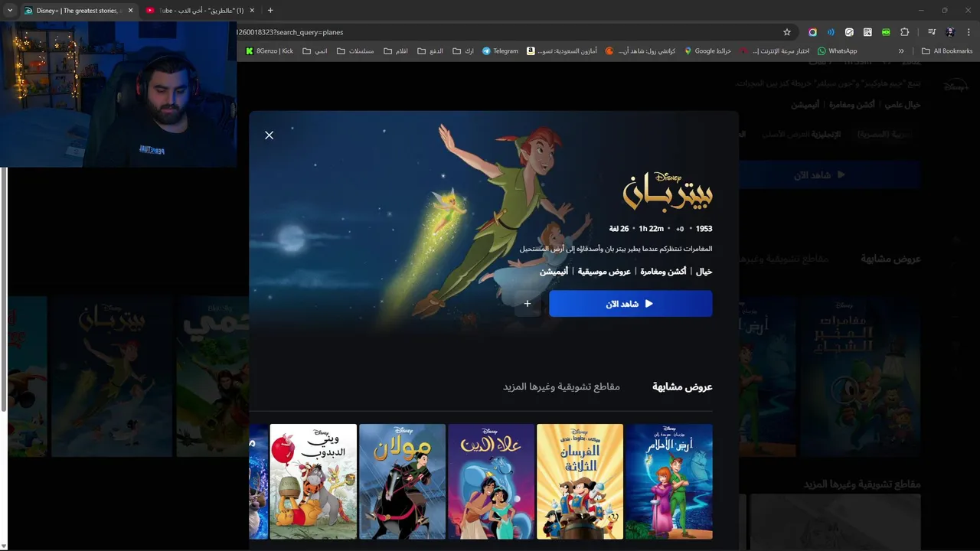The height and width of the screenshot is (551, 980).
Task: Open the WhatsApp bookmark
Action: (838, 51)
